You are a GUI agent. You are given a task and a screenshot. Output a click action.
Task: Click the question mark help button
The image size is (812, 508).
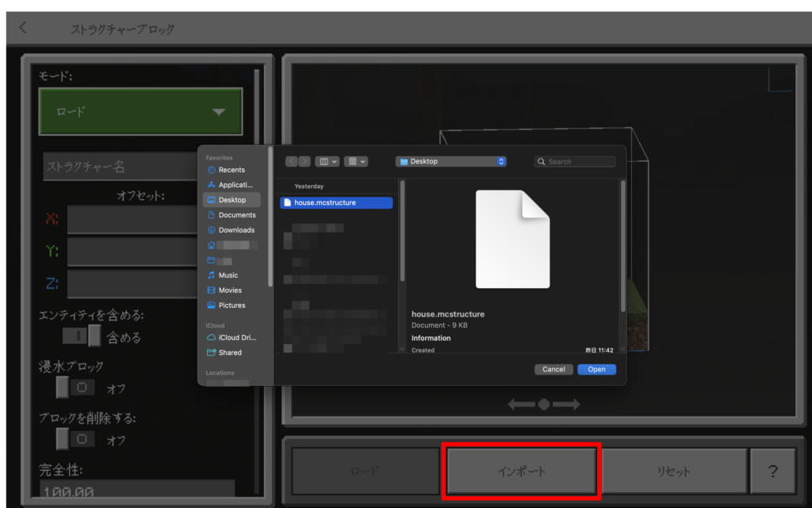pyautogui.click(x=772, y=471)
